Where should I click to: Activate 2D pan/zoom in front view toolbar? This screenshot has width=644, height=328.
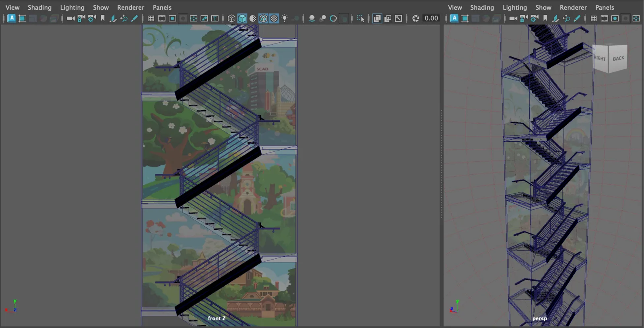124,18
